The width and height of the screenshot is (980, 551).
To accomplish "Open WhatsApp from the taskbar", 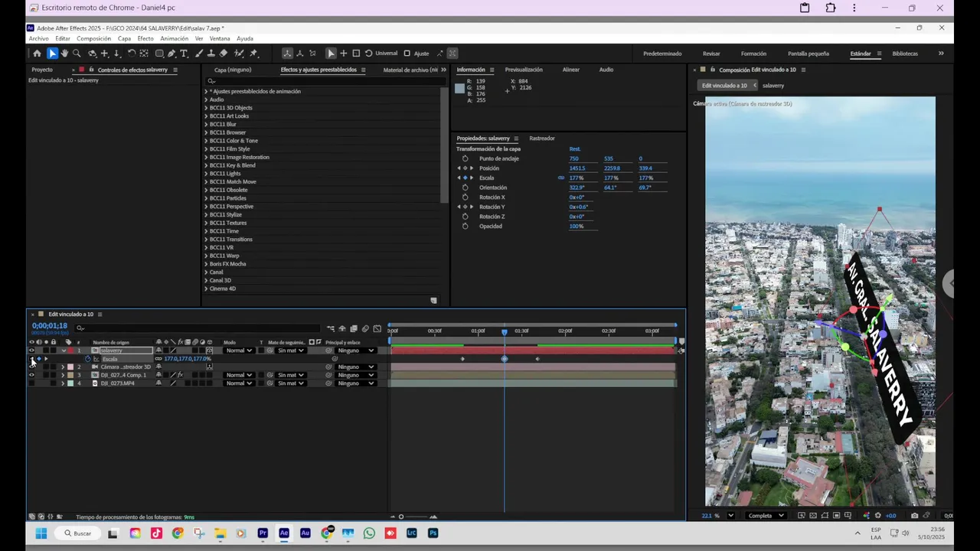I will pyautogui.click(x=369, y=533).
